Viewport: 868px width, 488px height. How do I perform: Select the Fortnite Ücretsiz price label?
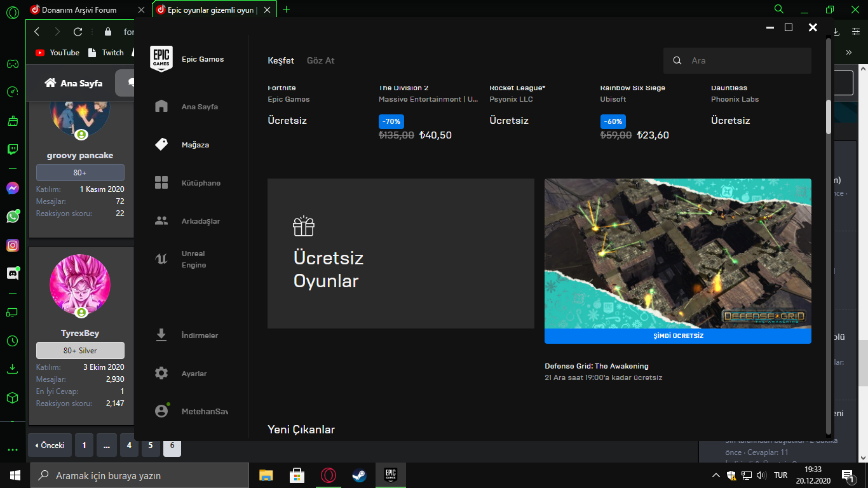287,120
